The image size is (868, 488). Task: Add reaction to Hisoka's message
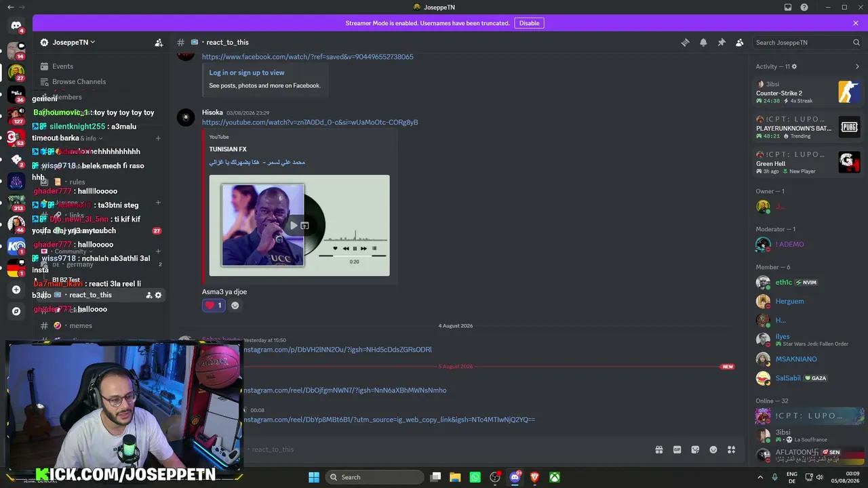[x=235, y=306]
